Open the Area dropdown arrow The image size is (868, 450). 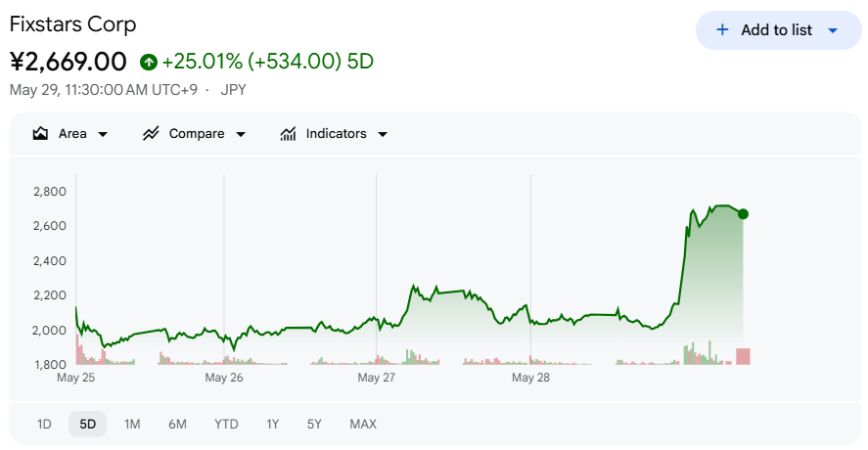point(103,134)
